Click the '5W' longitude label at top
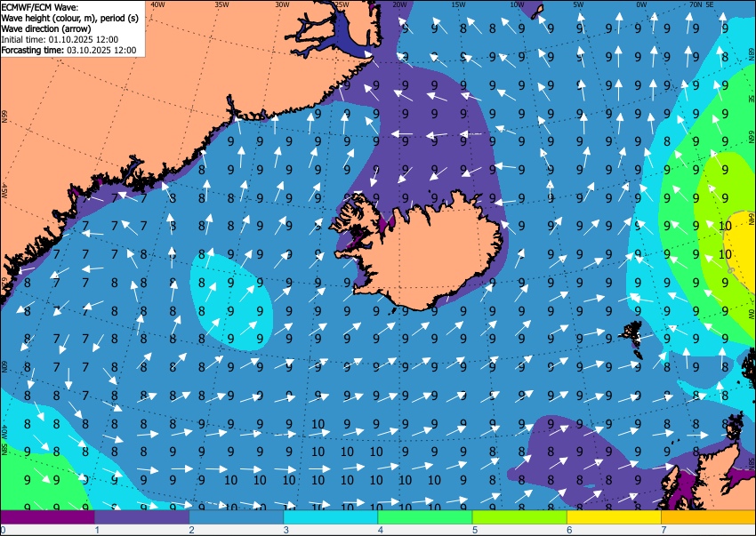The width and height of the screenshot is (756, 536). (x=578, y=4)
